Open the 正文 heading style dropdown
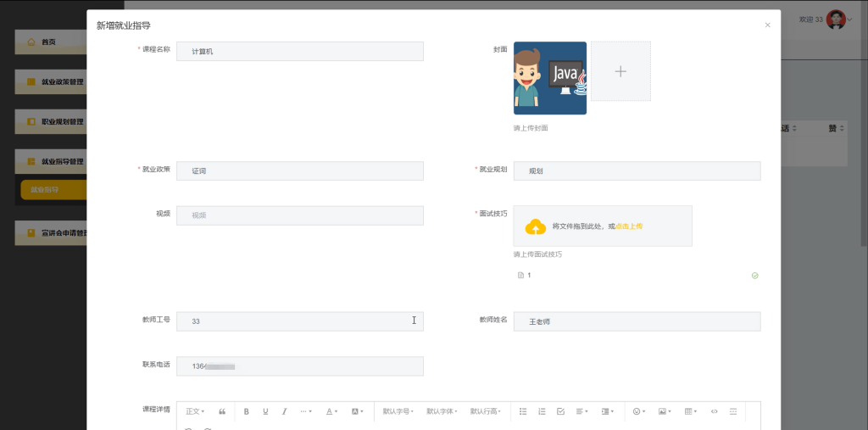 [x=195, y=411]
